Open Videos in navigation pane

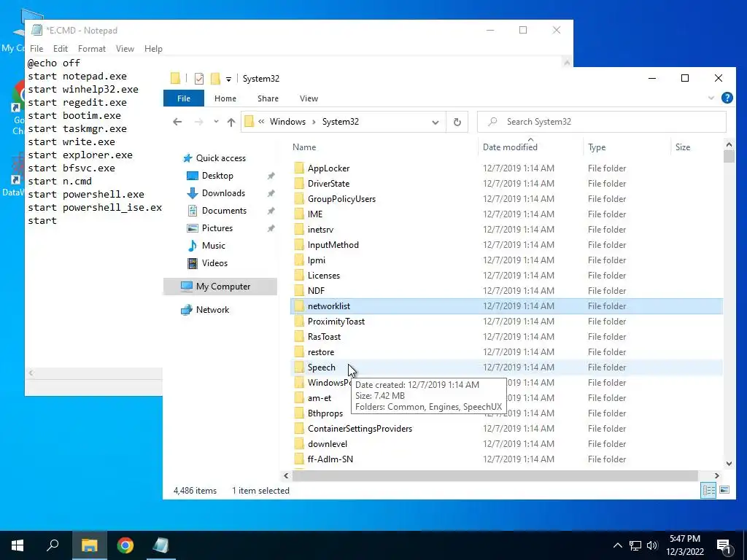coord(214,262)
